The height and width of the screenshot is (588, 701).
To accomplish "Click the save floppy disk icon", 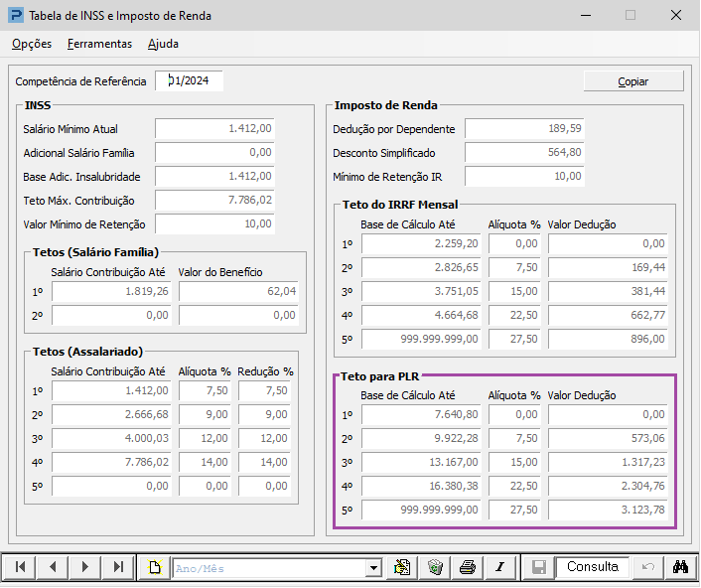I will coord(539,567).
